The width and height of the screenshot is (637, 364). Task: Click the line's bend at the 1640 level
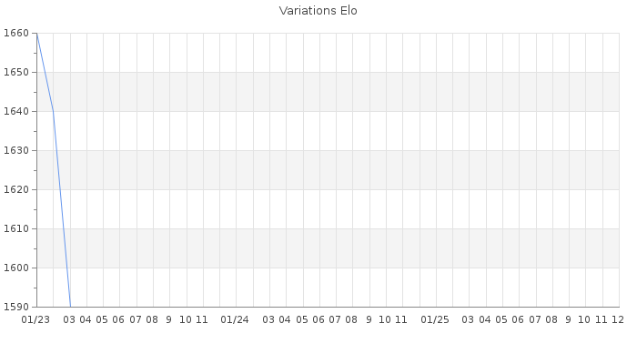point(53,111)
